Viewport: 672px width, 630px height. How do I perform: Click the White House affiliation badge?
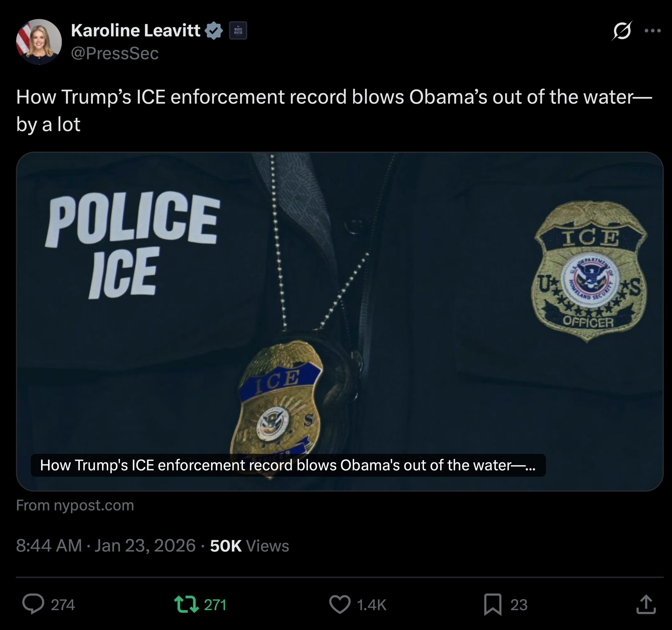(238, 30)
